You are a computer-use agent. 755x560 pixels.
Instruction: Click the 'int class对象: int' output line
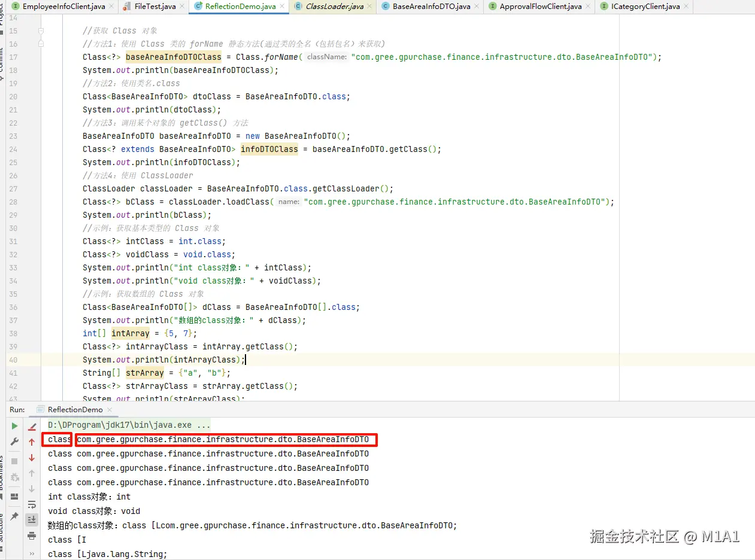coord(89,497)
